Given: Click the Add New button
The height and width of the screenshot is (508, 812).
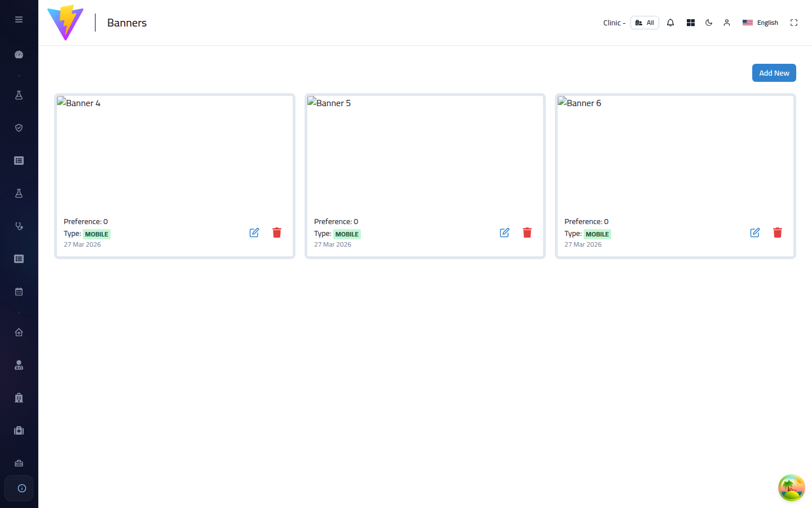Looking at the screenshot, I should (x=774, y=73).
